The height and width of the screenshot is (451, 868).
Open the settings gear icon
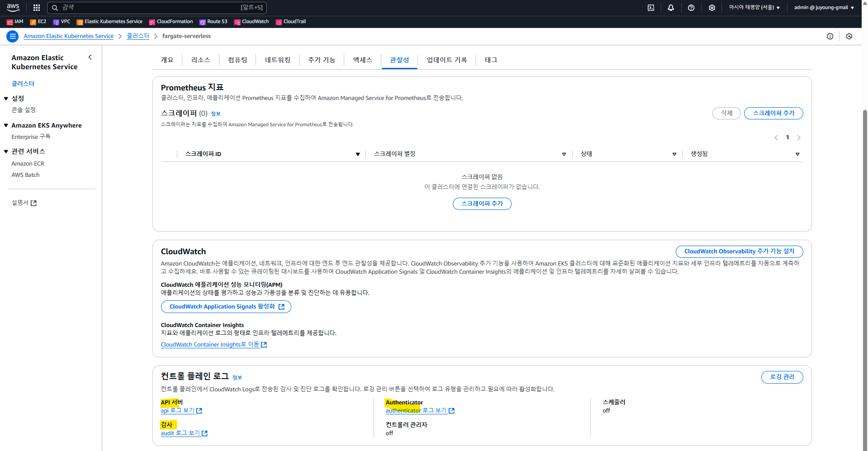712,8
